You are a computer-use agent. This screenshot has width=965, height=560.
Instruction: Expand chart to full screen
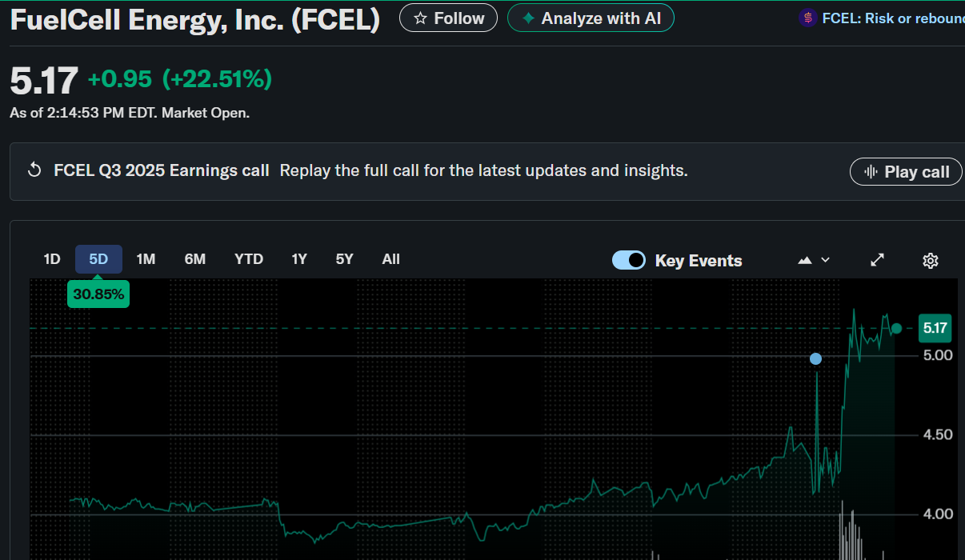click(x=878, y=260)
